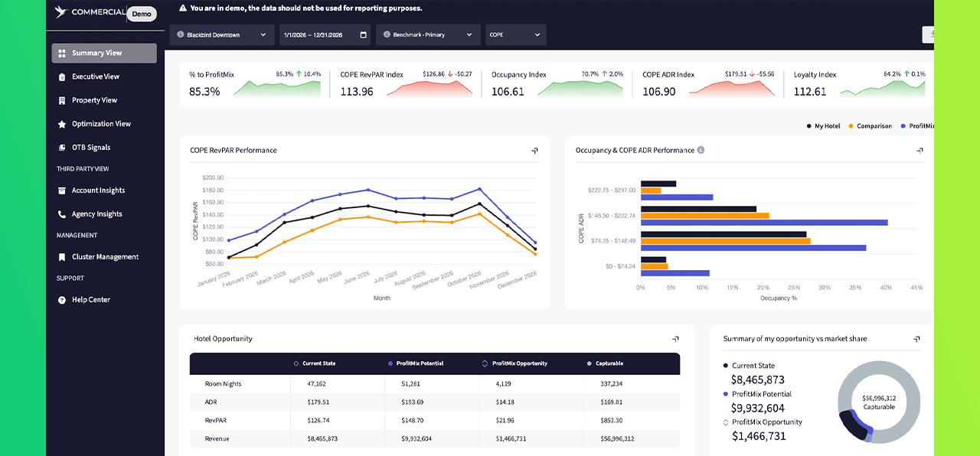
Task: Click the Executive View clipboard icon
Action: (x=62, y=77)
